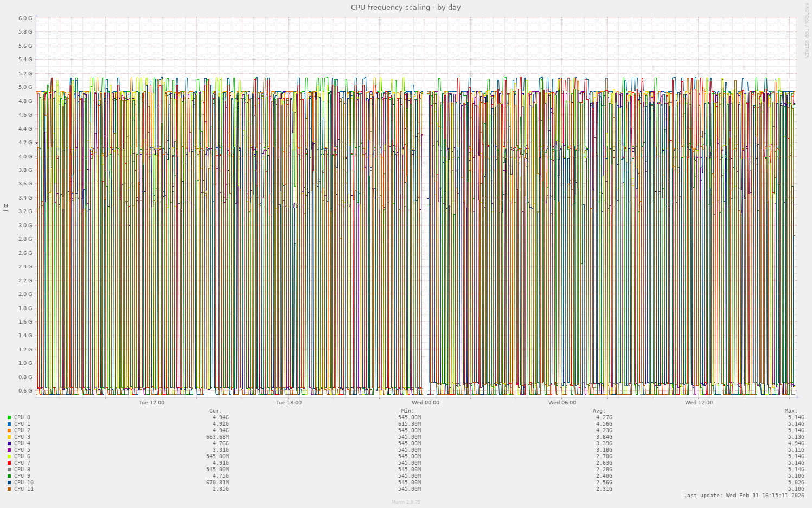Click the orange CPU 2 legend swatch
This screenshot has height=508, width=812.
(10, 430)
